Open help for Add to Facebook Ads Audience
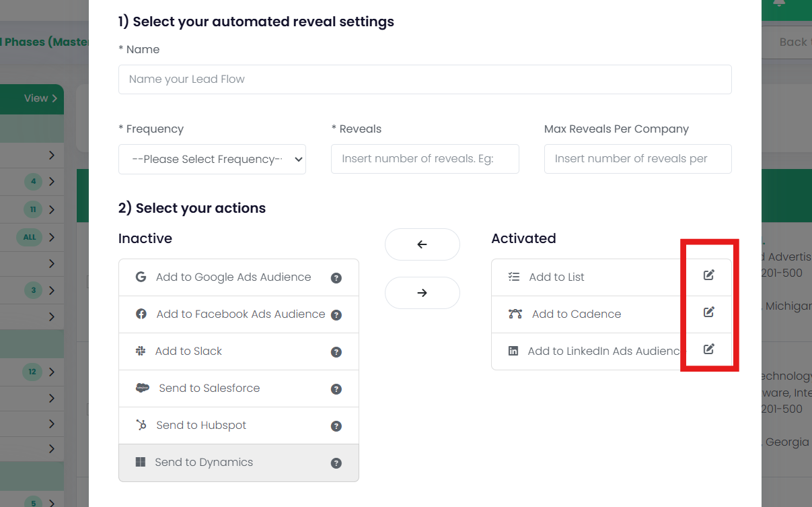The height and width of the screenshot is (507, 812). (x=336, y=315)
